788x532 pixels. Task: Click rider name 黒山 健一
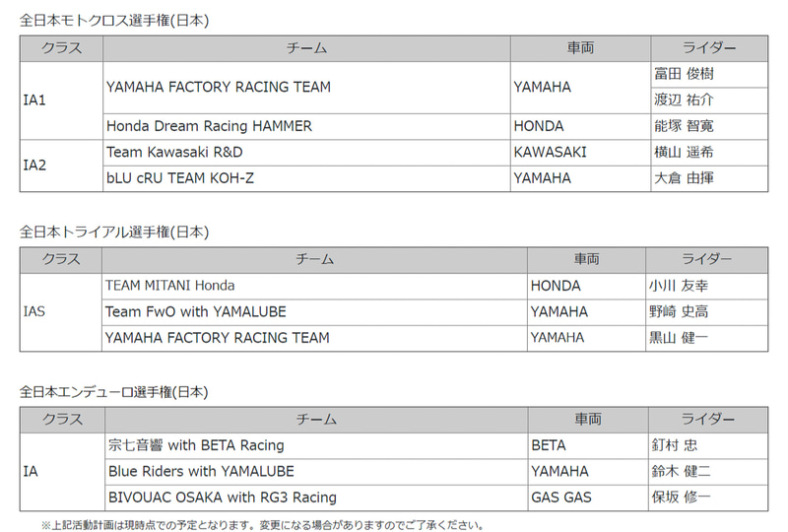(680, 338)
